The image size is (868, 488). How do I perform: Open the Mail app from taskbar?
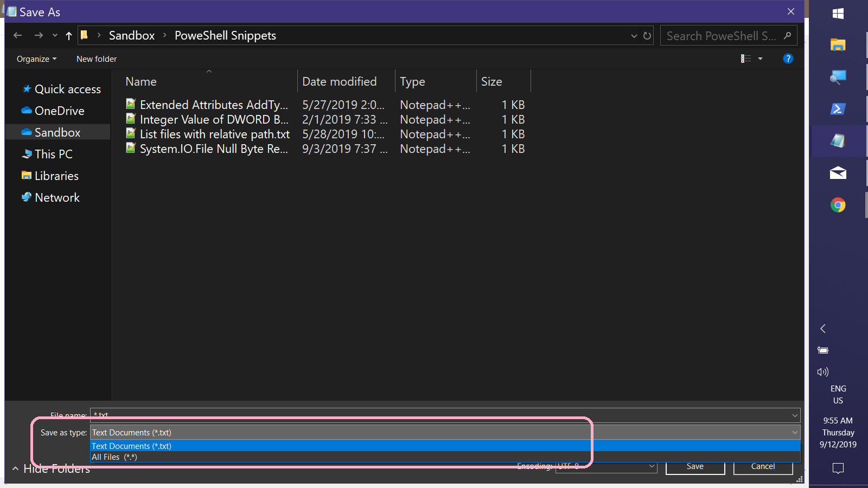click(838, 173)
